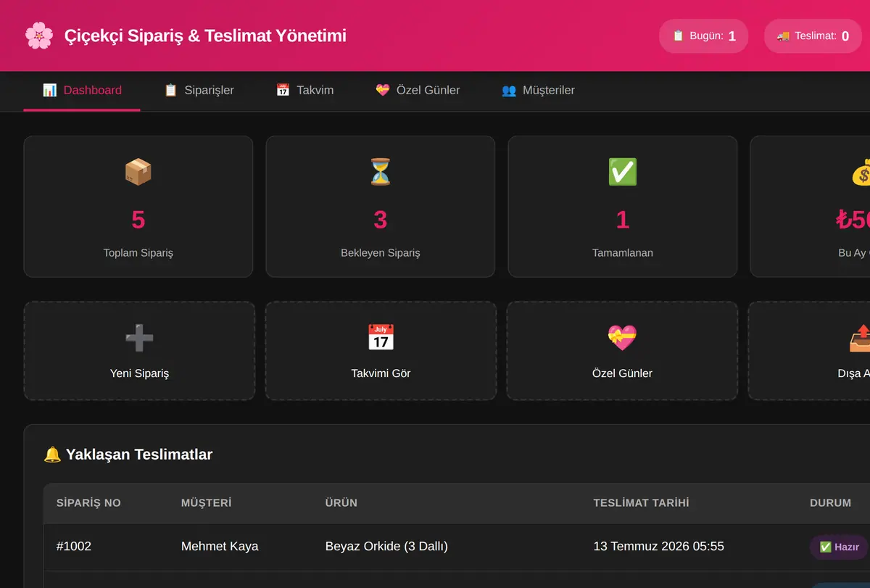870x588 pixels.
Task: Click the calendar icon above Takvimi Gör
Action: point(381,338)
